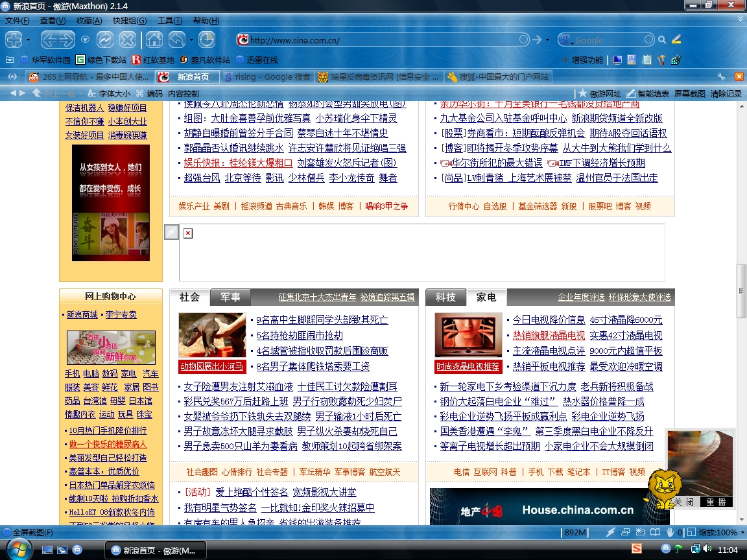
Task: Open the 查看(V) menu
Action: tap(53, 21)
